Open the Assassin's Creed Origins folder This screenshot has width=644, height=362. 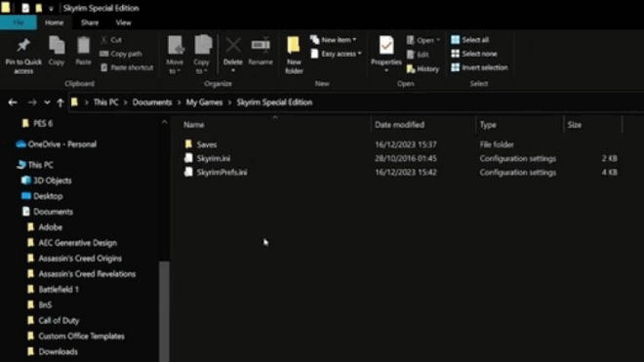(80, 259)
